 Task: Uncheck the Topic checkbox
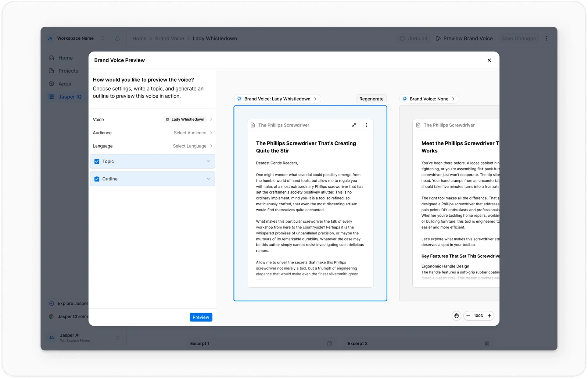click(97, 162)
